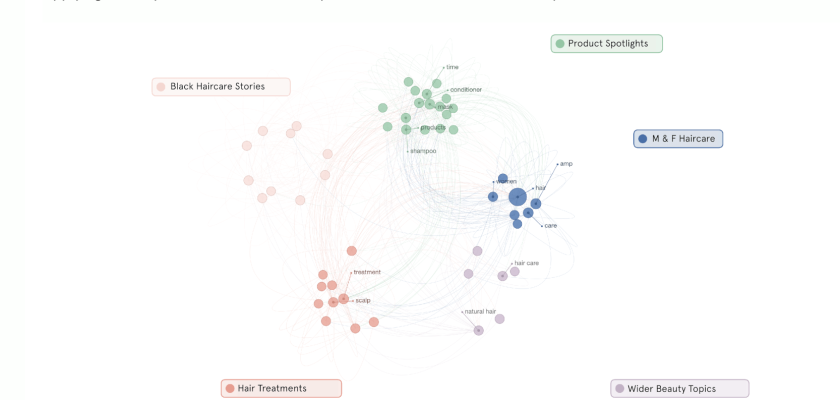Click the Product Spotlights legend label
This screenshot has width=840, height=400.
(607, 44)
